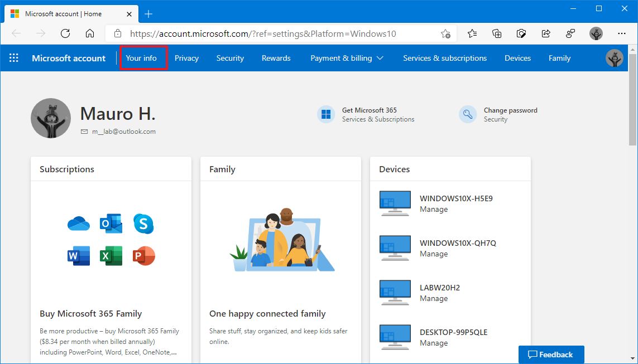
Task: Refresh the current page
Action: coord(65,33)
